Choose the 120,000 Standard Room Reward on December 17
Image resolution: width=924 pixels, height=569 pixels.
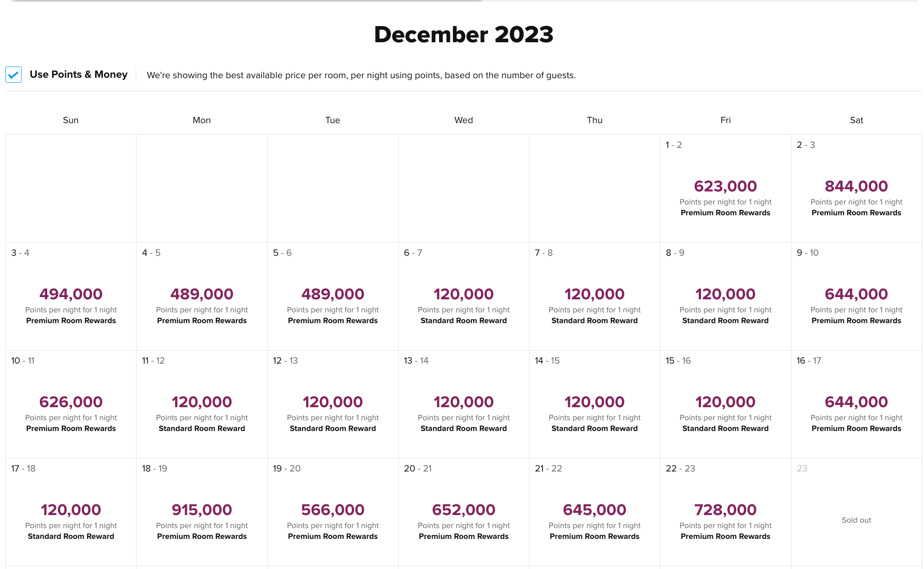pyautogui.click(x=71, y=509)
